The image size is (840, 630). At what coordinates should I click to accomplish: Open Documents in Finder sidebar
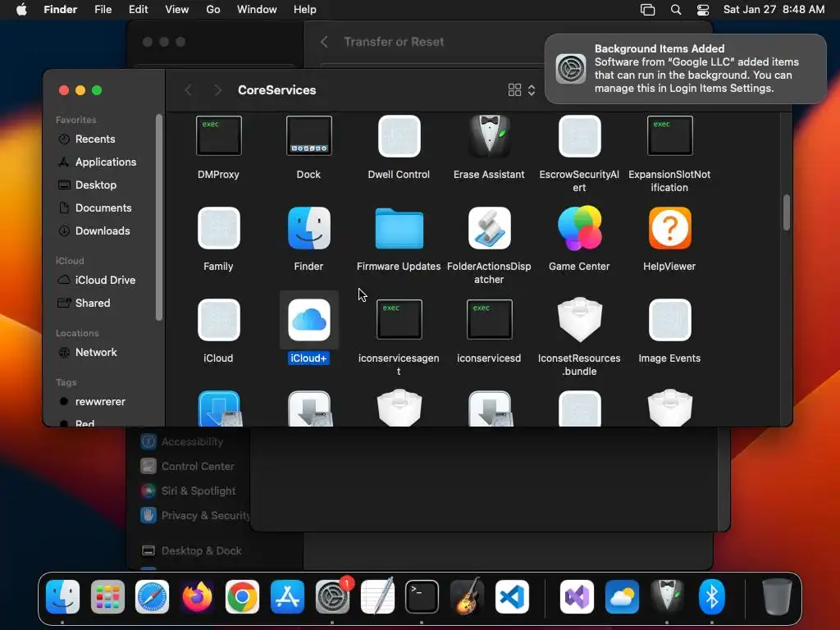point(105,208)
